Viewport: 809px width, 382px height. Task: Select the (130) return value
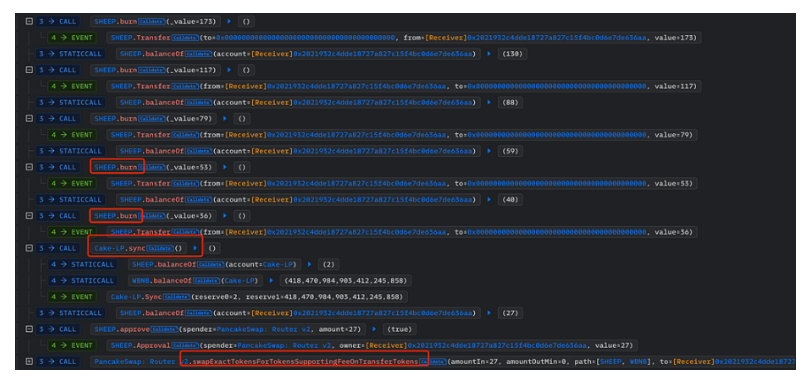[x=512, y=54]
